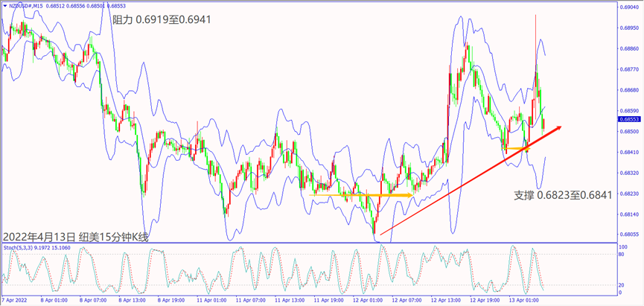Click the 0.68055 price axis label
Viewport: 644px width, 306px height.
pyautogui.click(x=628, y=234)
